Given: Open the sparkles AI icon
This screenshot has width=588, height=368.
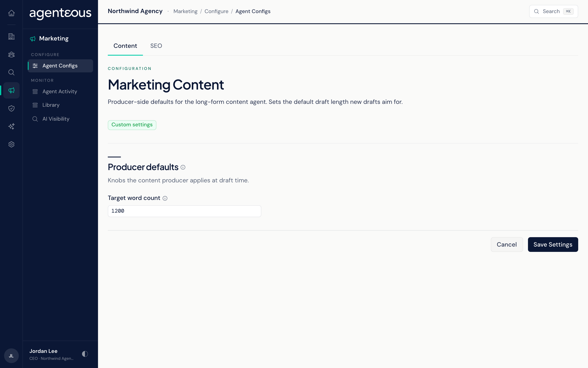Looking at the screenshot, I should click(x=11, y=126).
